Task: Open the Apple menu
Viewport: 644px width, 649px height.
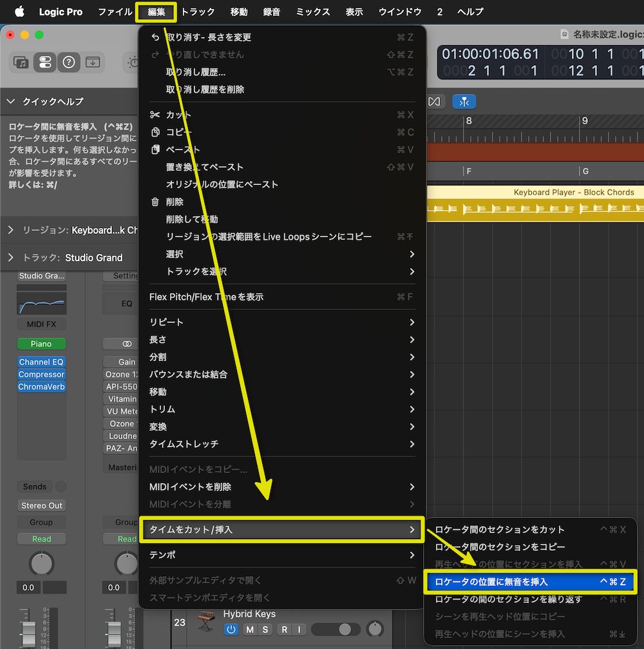Action: pyautogui.click(x=19, y=12)
